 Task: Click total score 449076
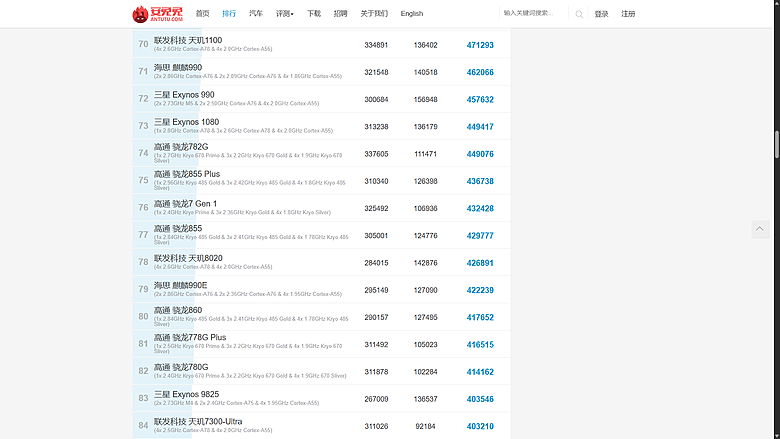480,155
